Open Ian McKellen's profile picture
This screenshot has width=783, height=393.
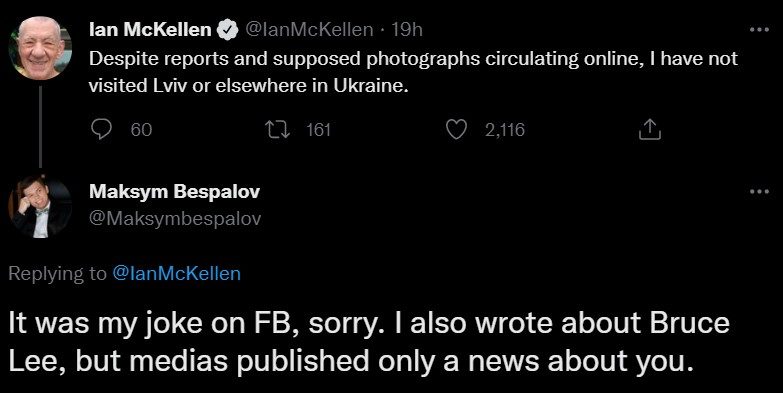[x=40, y=48]
